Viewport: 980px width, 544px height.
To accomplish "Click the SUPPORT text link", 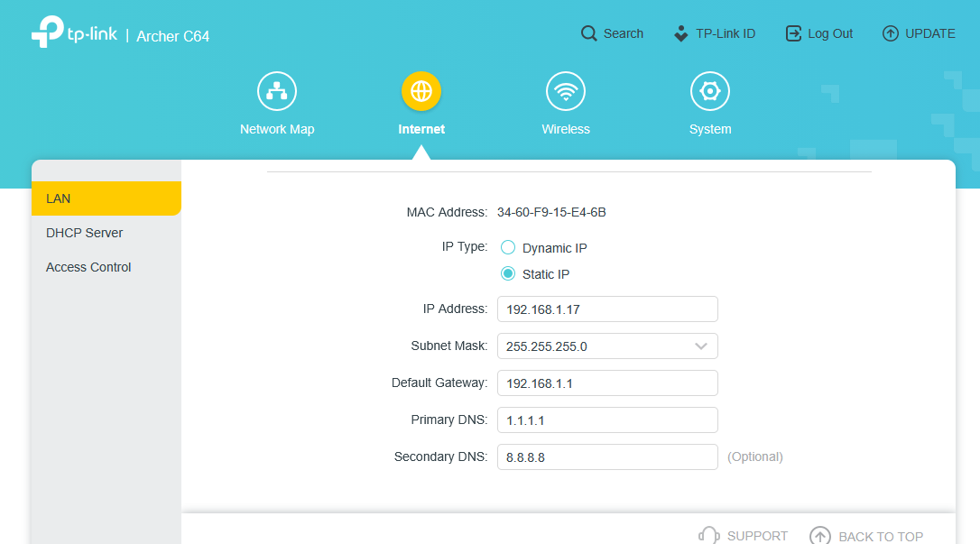I will point(757,536).
